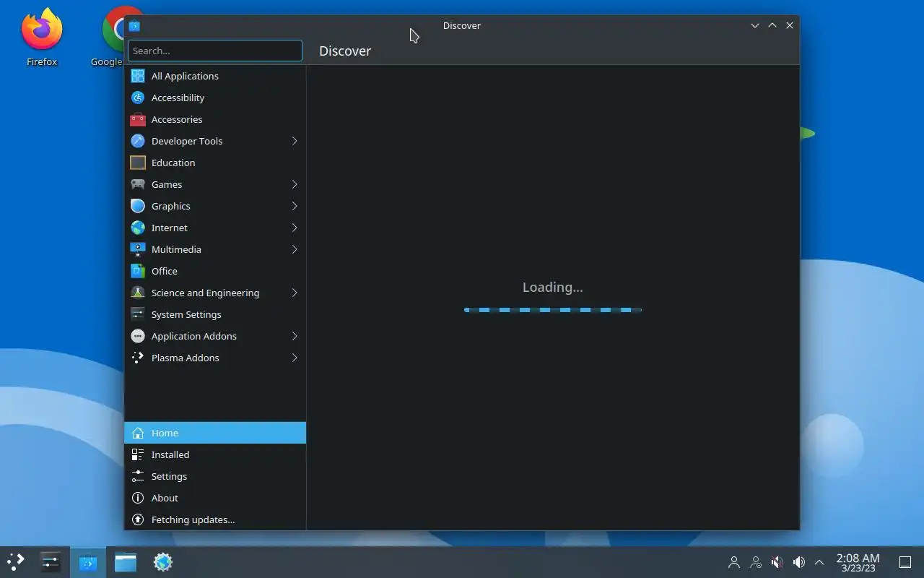Open the About page
924x578 pixels.
point(215,498)
